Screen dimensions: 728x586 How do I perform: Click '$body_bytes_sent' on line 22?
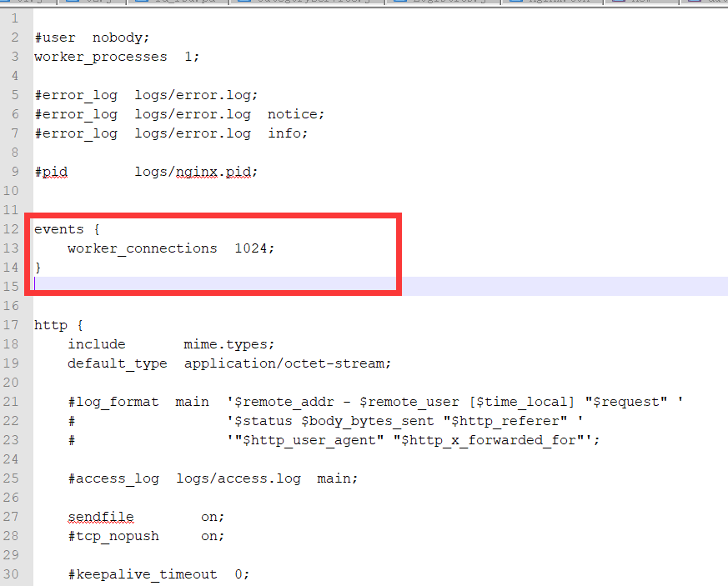[367, 421]
